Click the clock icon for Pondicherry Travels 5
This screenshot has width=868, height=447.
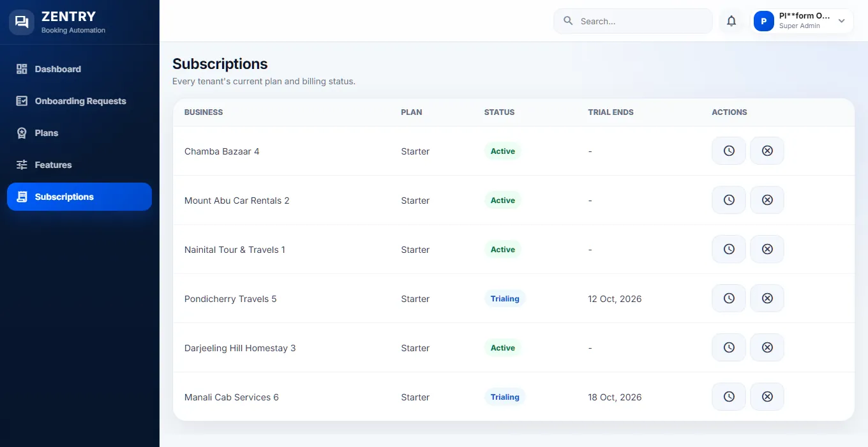(x=729, y=298)
